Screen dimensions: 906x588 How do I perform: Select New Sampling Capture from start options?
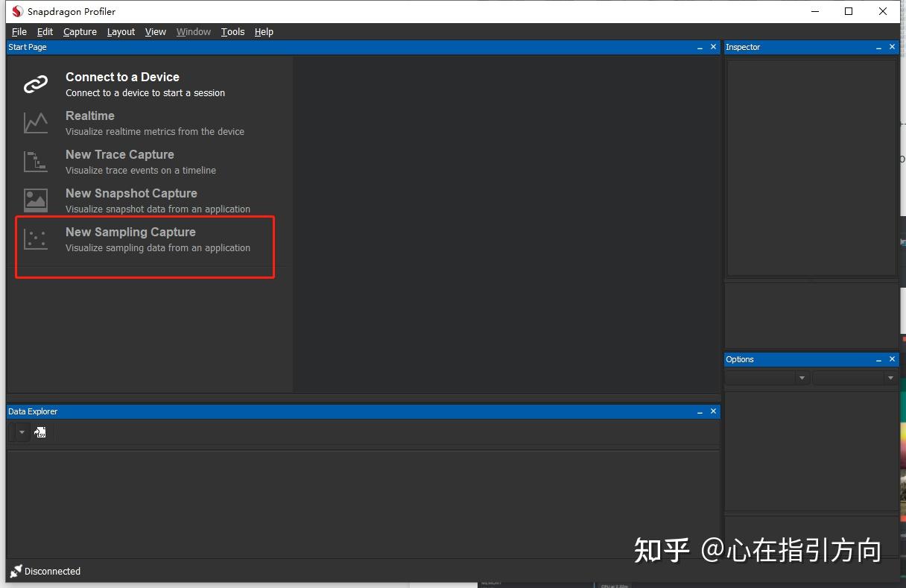pos(130,232)
